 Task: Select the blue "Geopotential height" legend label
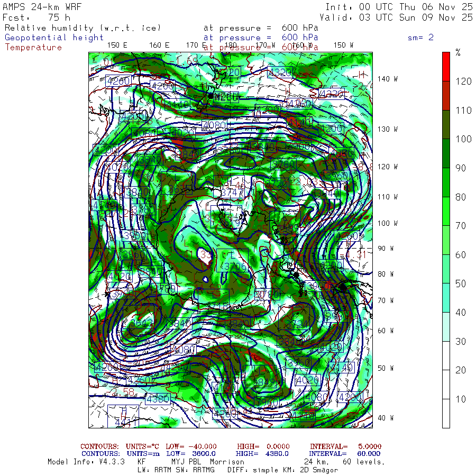(x=54, y=38)
